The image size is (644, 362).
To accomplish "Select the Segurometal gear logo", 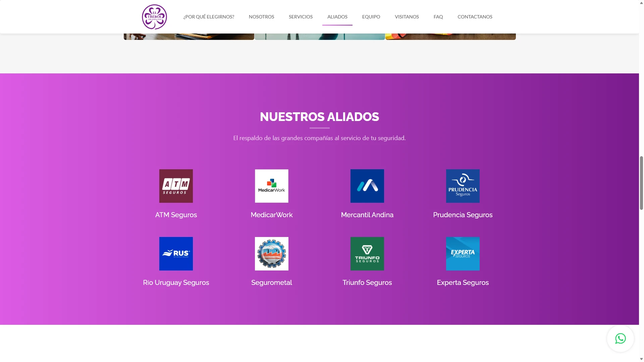I will pyautogui.click(x=272, y=254).
